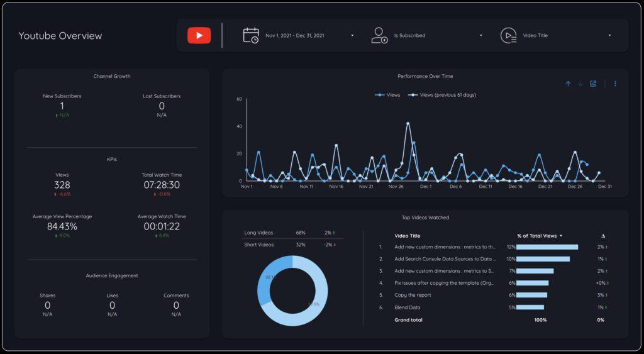644x354 pixels.
Task: Click the Views KPI value 328
Action: (62, 185)
